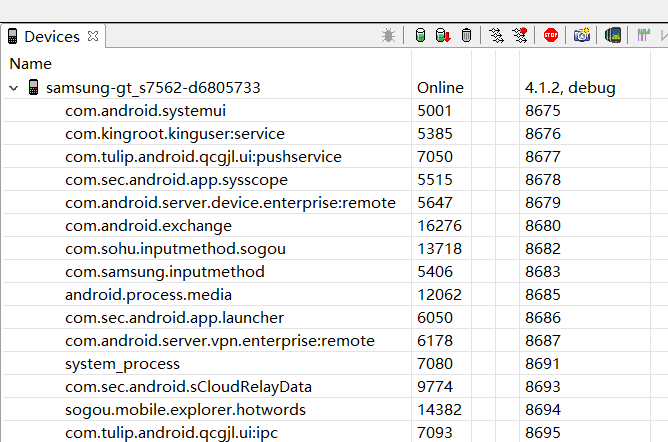This screenshot has width=668, height=442.
Task: Click PID 14382 cell
Action: [x=439, y=410]
